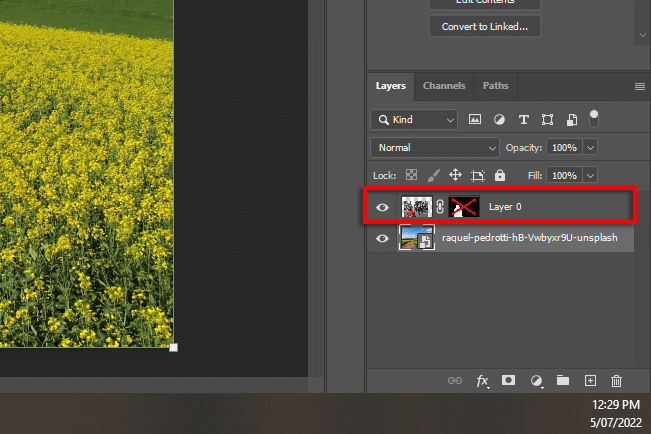The width and height of the screenshot is (651, 434).
Task: Create a new layer group folder
Action: 563,381
